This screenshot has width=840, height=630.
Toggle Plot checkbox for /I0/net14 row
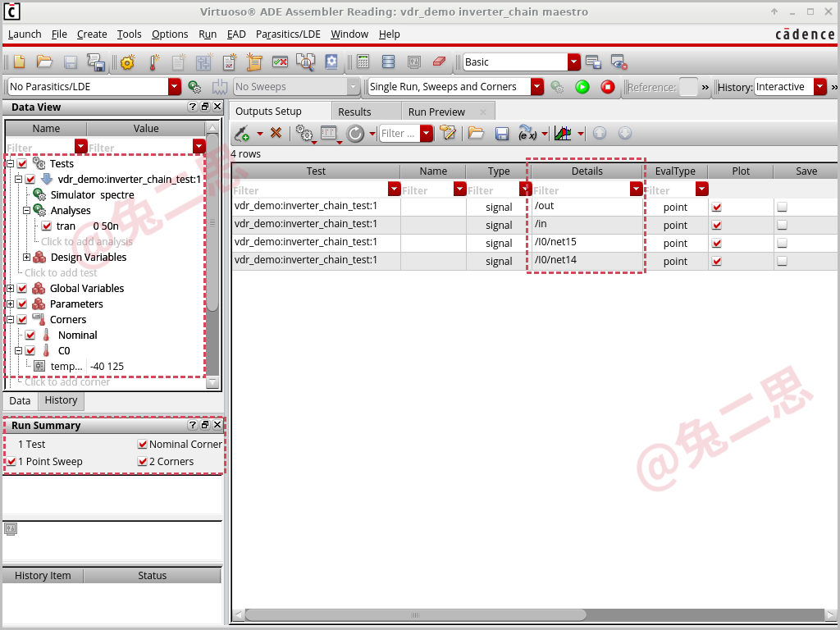pyautogui.click(x=717, y=262)
